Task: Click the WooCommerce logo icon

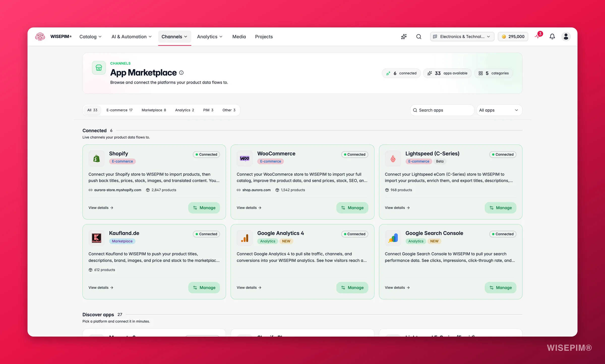Action: tap(245, 158)
